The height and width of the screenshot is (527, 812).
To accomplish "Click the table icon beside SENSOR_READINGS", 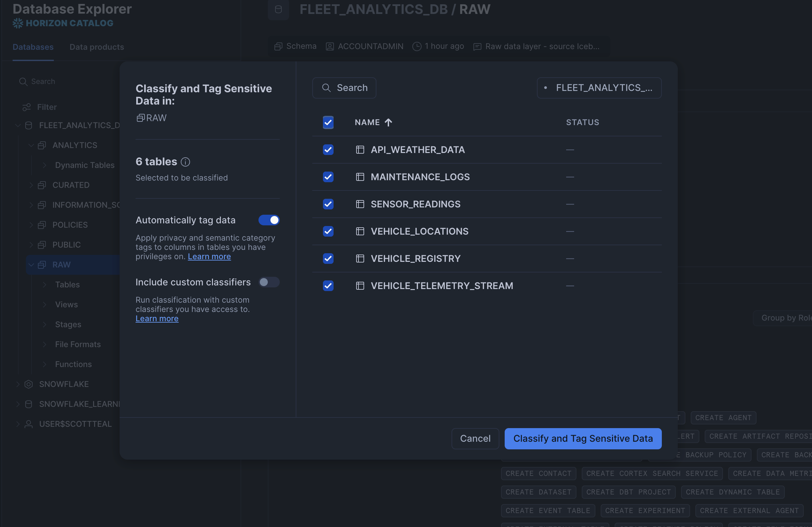I will tap(360, 204).
